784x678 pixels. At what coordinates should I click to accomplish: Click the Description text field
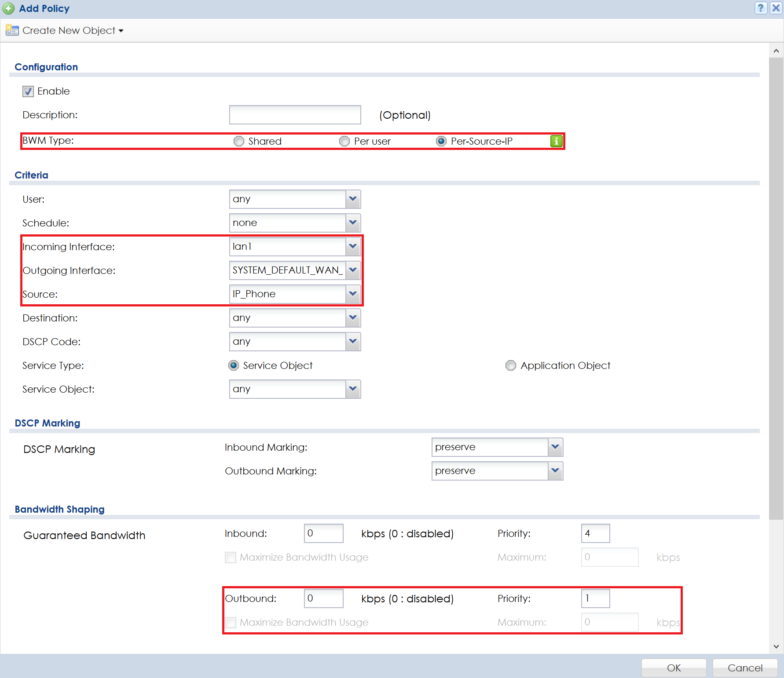pyautogui.click(x=295, y=115)
